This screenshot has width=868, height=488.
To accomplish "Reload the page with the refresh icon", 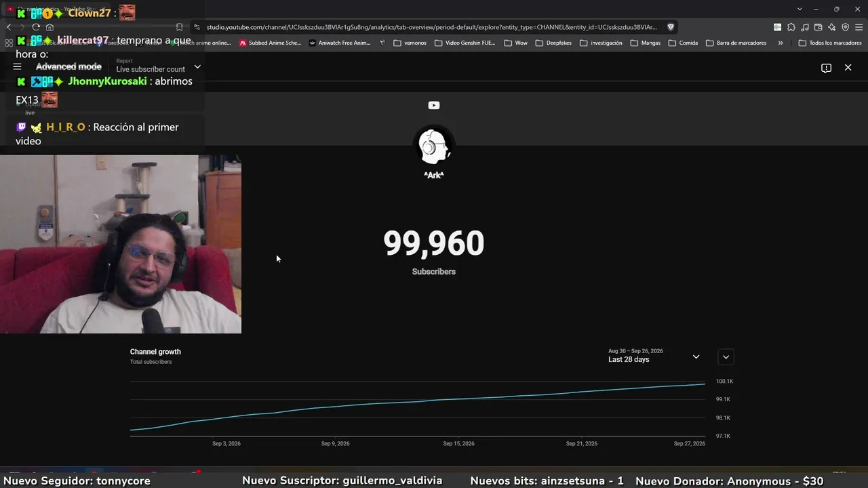I will tap(36, 27).
